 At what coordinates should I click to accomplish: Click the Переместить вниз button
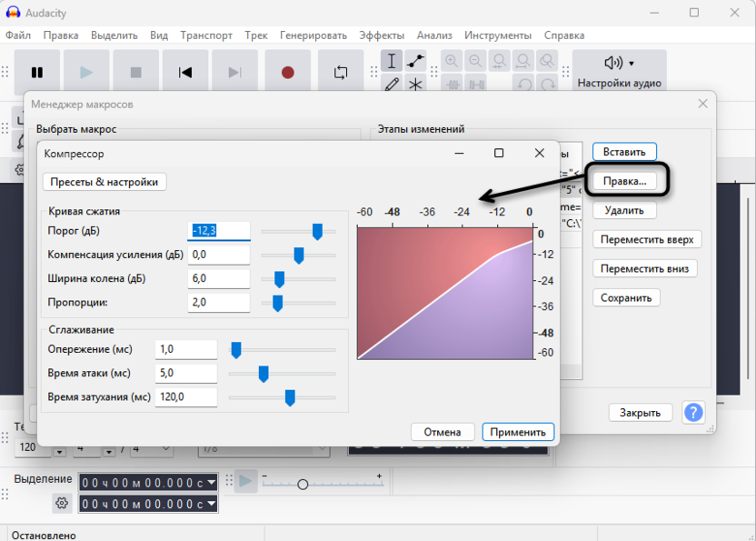644,269
